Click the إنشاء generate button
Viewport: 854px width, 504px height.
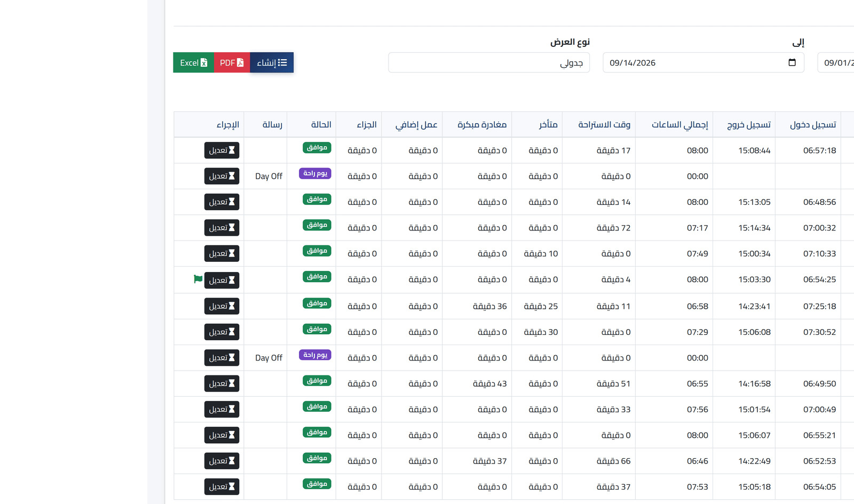coord(272,62)
